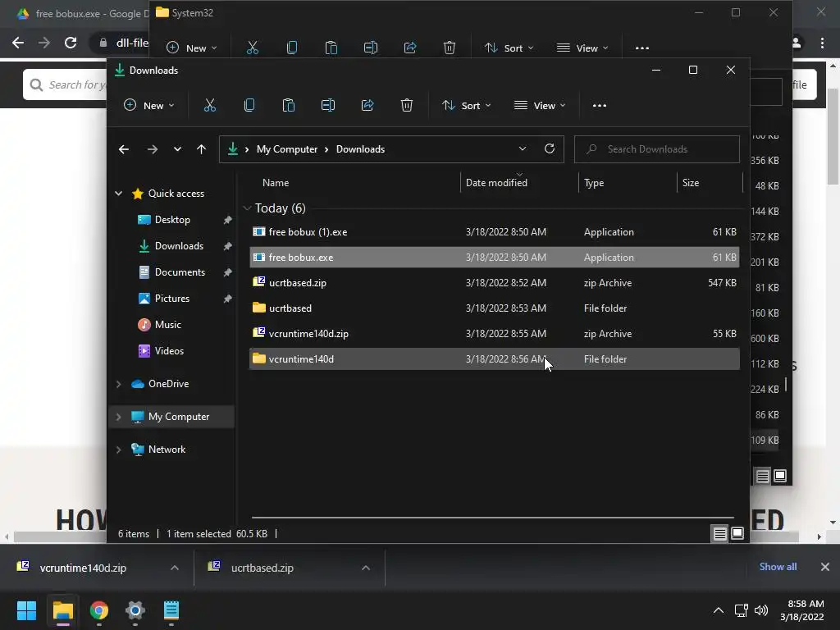Go back in Downloads navigation
The width and height of the screenshot is (840, 630).
tap(124, 149)
